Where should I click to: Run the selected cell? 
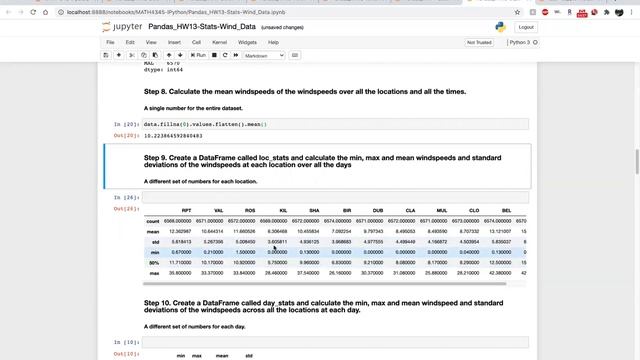click(x=198, y=55)
